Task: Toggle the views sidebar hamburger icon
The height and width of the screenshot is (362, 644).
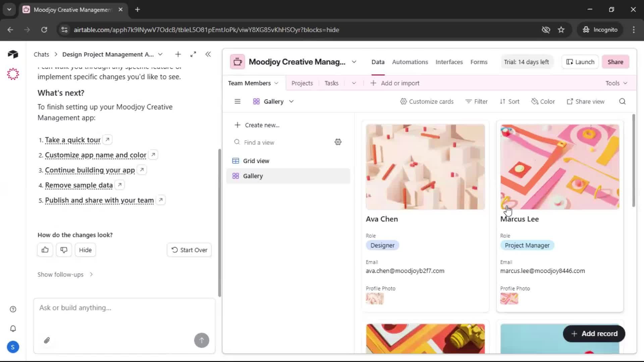Action: point(237,102)
